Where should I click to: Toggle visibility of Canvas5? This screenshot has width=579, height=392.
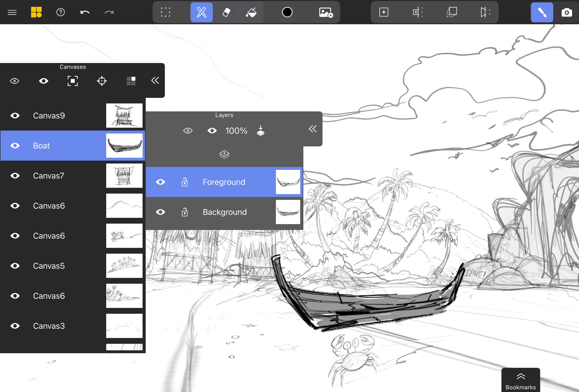[x=15, y=266]
